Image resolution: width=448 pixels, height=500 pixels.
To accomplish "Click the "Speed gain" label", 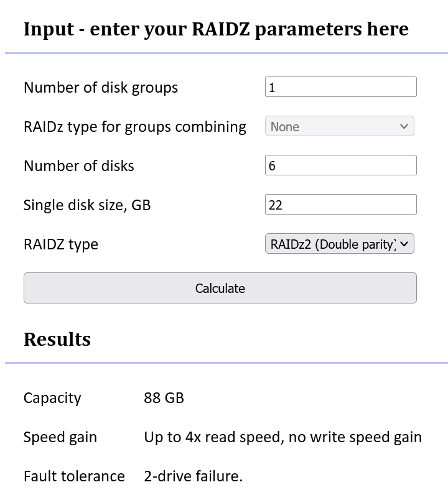I will 60,437.
